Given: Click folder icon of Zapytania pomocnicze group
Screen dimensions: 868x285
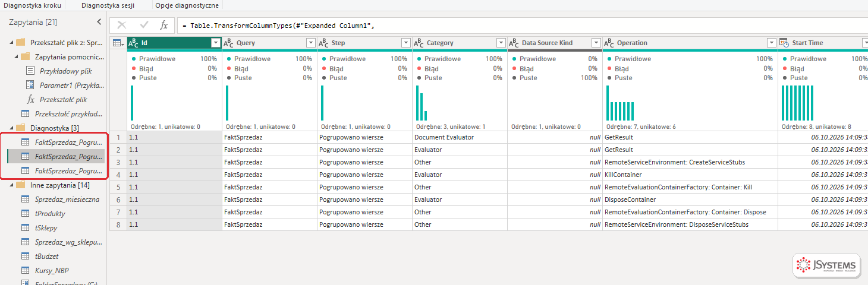Looking at the screenshot, I should click(25, 56).
